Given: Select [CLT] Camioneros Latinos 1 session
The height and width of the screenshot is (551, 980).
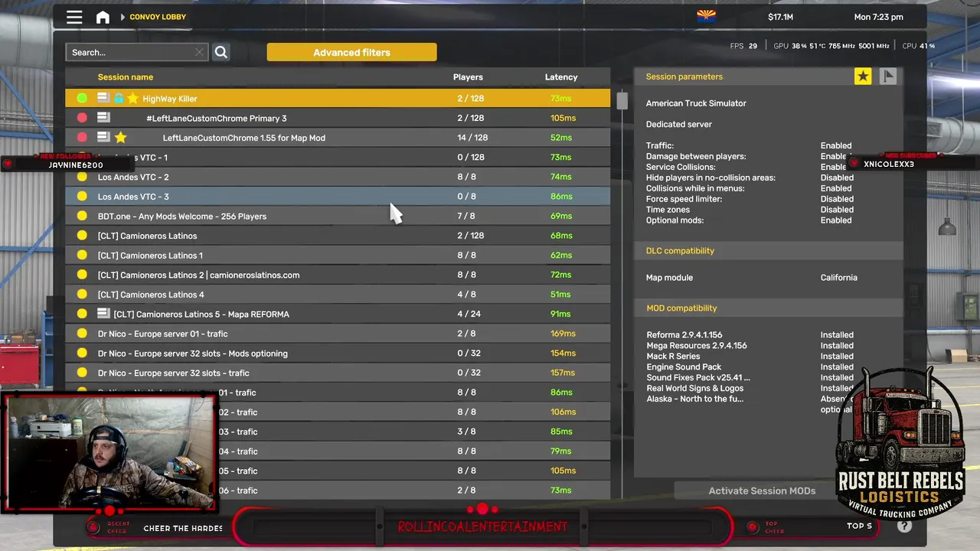Looking at the screenshot, I should (x=338, y=256).
